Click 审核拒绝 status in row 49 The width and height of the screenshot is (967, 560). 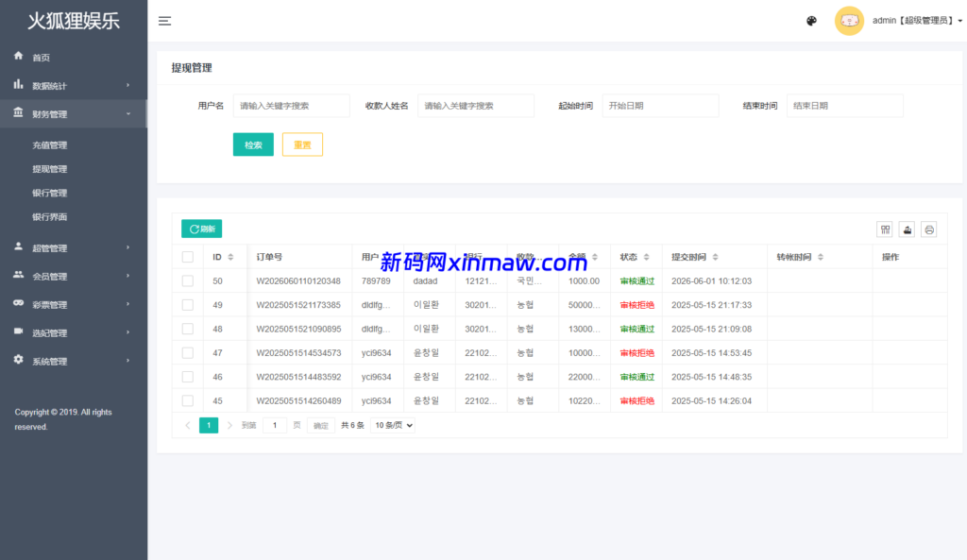[637, 305]
